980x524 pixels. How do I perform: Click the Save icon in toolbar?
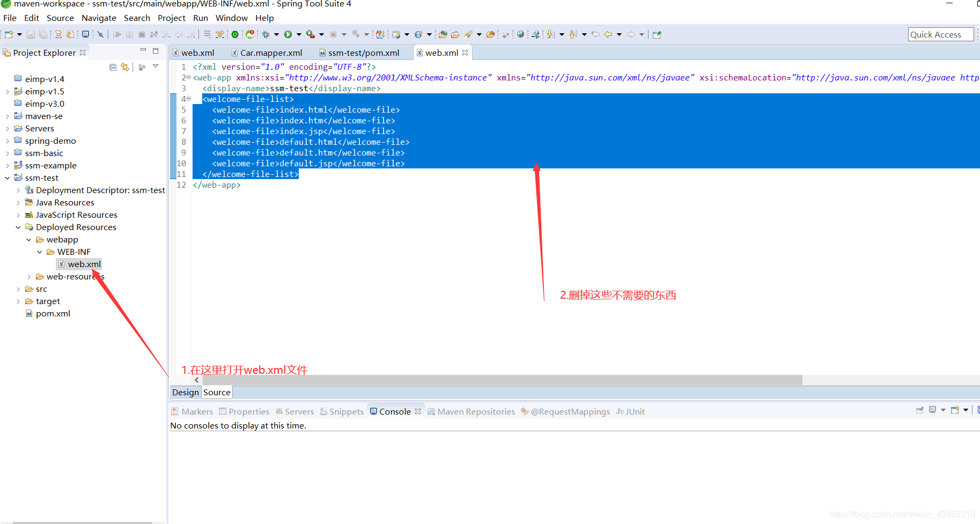pos(31,34)
